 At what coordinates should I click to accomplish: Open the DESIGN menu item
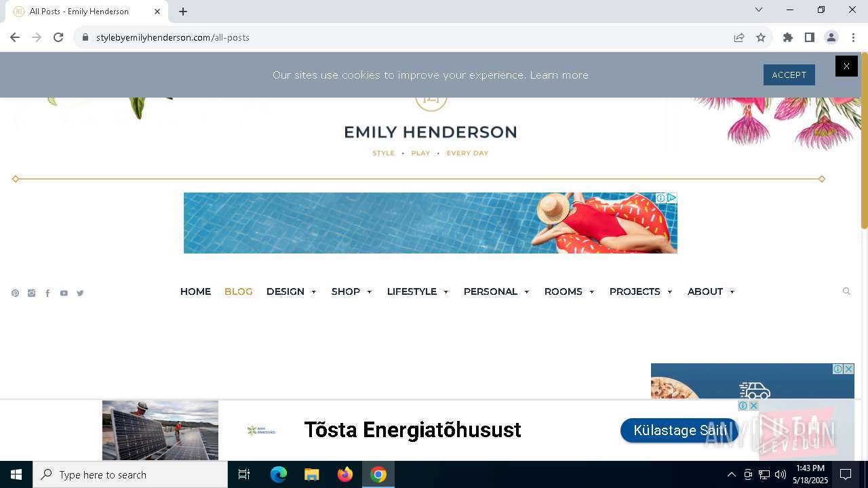[x=285, y=291]
